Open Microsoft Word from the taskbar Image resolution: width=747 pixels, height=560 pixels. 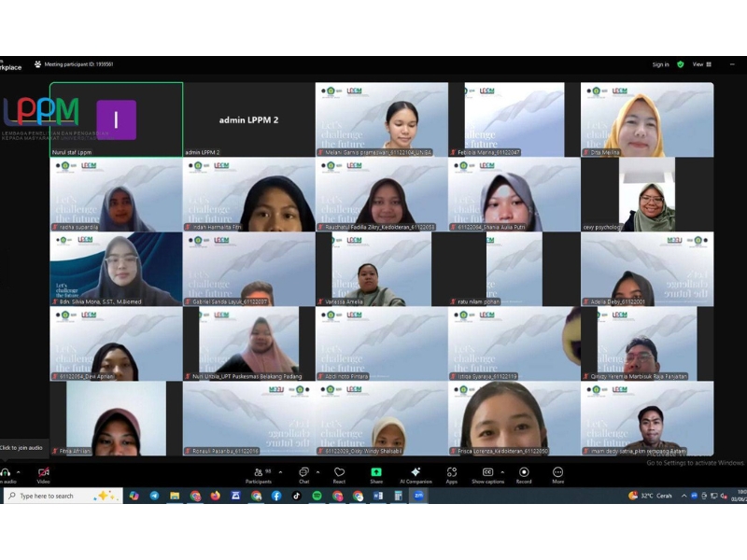[x=378, y=496]
